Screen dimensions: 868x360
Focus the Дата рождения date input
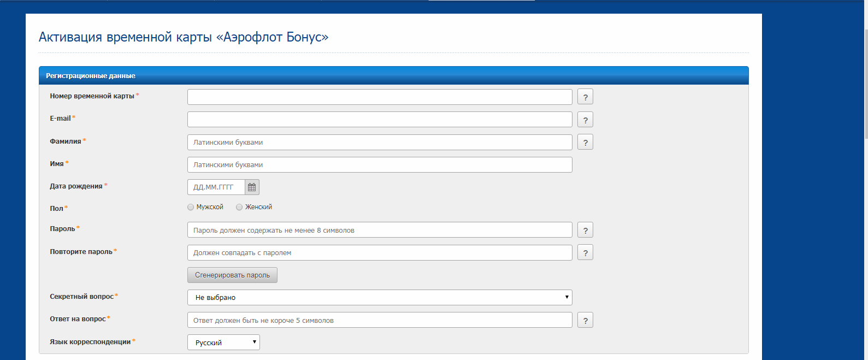[x=216, y=187]
